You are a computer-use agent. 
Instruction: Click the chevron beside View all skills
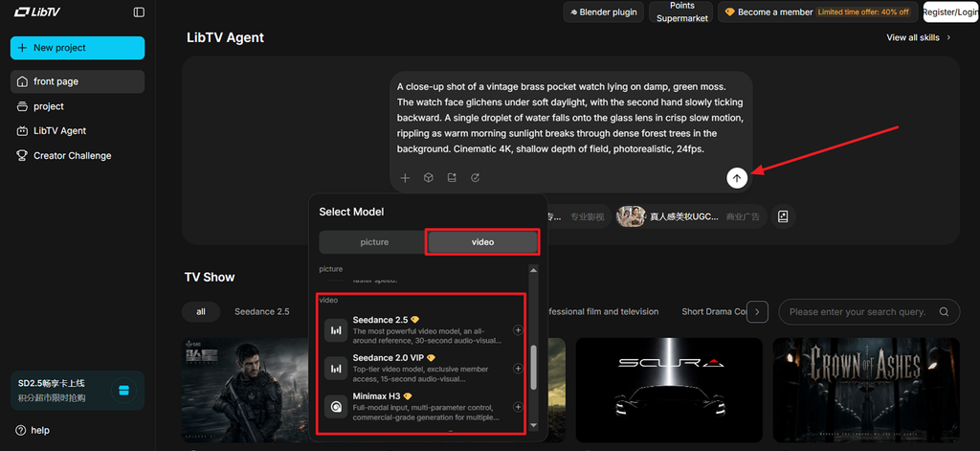[948, 37]
